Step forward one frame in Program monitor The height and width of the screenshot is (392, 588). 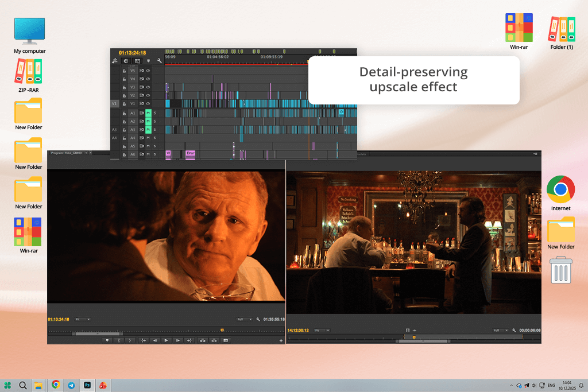click(178, 340)
